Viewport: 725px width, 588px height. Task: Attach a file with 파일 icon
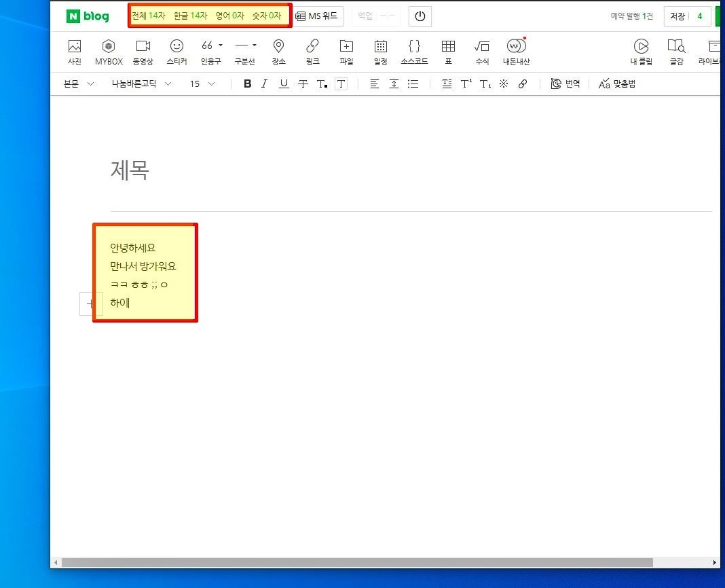click(x=346, y=52)
